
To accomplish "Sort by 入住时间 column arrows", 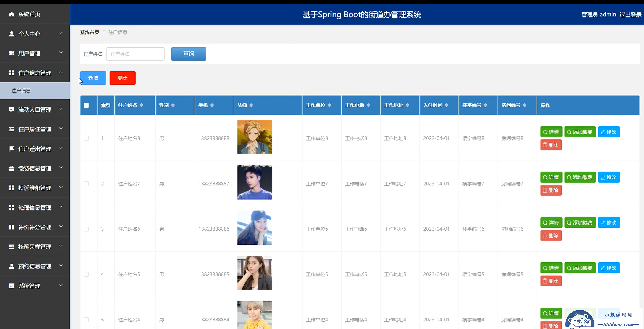I will 447,105.
